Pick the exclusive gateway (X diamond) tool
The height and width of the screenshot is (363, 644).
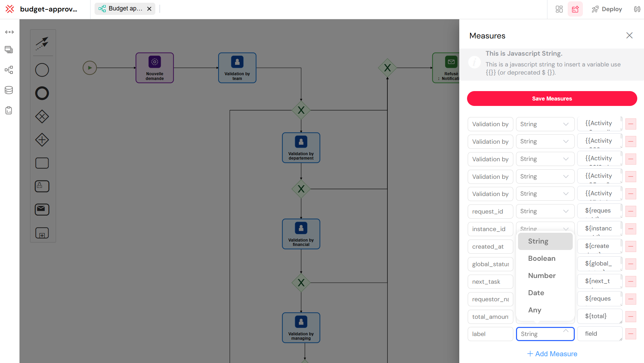pyautogui.click(x=42, y=116)
